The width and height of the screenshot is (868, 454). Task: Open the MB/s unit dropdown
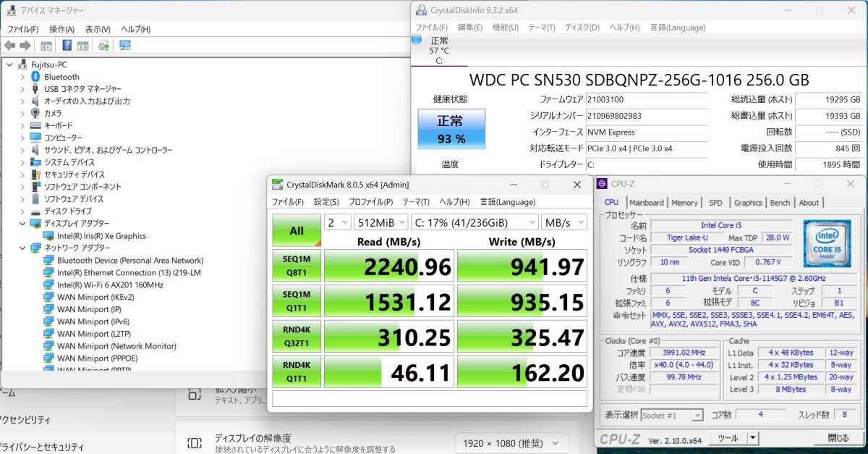[x=564, y=222]
